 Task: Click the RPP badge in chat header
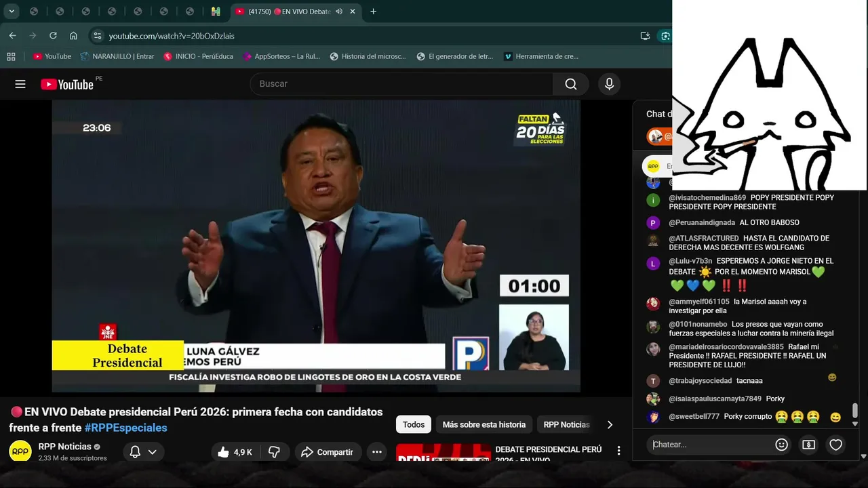[653, 166]
